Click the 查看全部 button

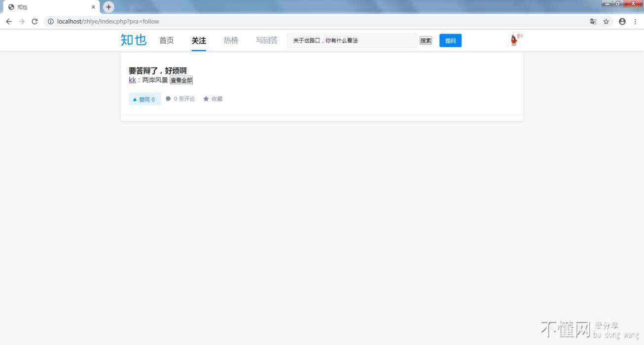pos(181,80)
